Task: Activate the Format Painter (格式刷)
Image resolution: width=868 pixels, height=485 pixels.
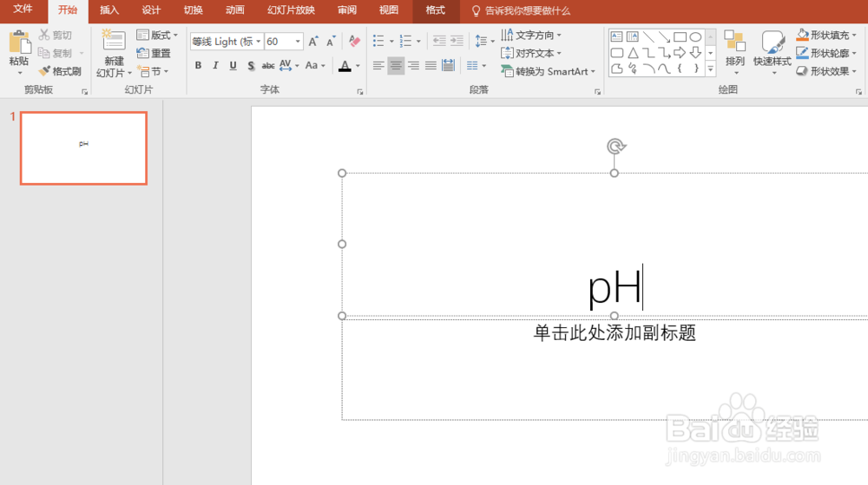Action: click(x=60, y=71)
